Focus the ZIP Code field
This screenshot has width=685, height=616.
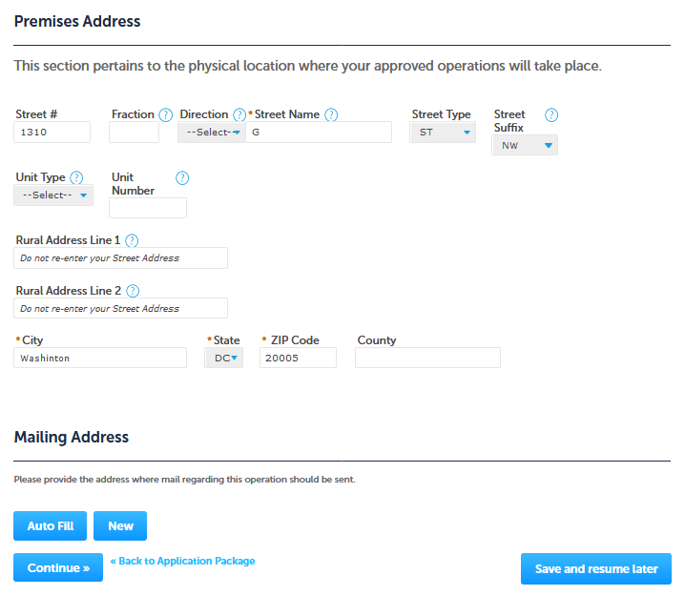298,358
